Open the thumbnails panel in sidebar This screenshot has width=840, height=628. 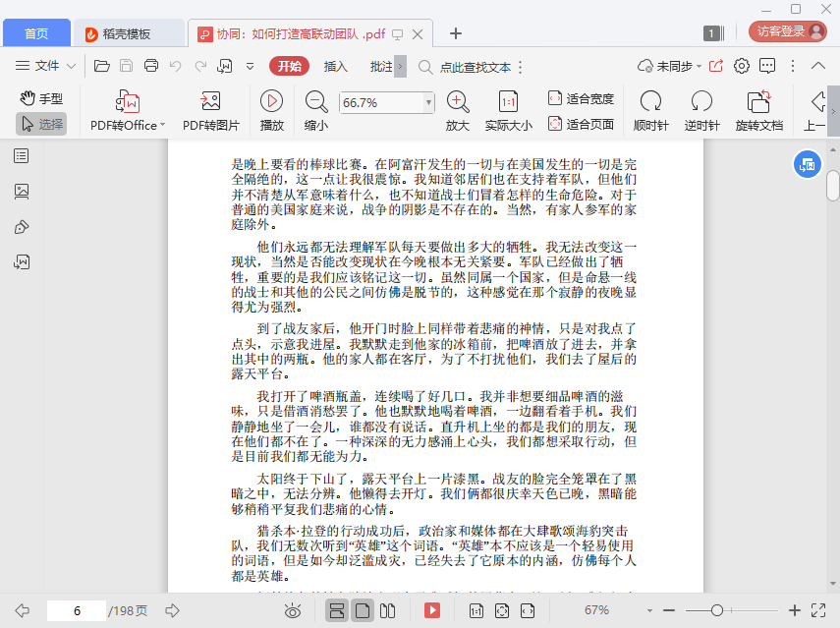[x=22, y=192]
